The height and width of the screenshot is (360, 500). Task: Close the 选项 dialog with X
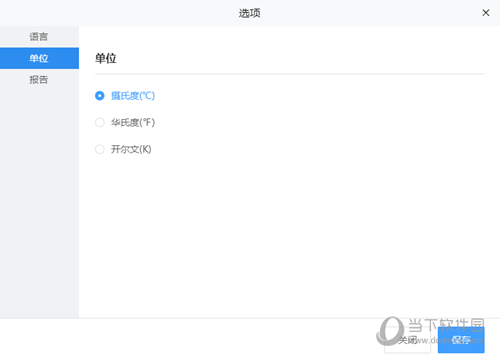[486, 13]
